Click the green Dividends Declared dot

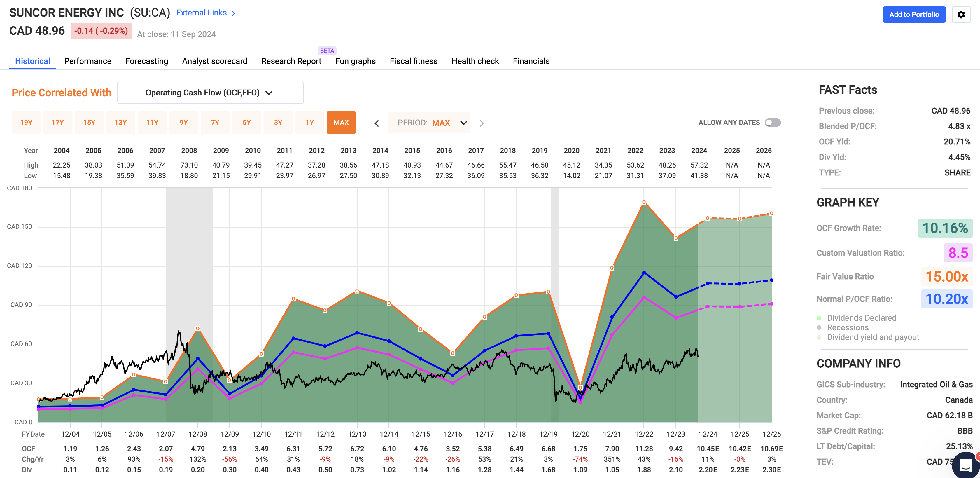[819, 318]
